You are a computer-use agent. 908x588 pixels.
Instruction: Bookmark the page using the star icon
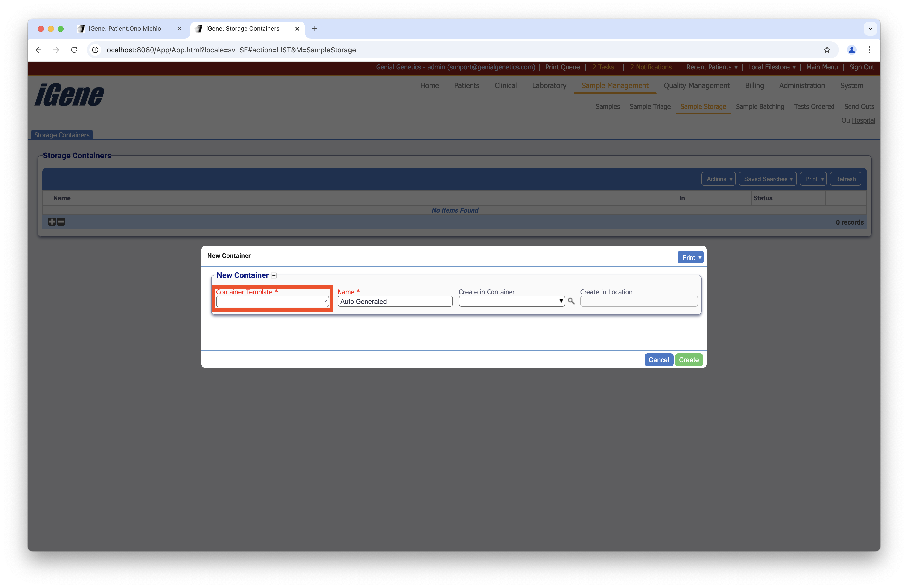point(827,50)
